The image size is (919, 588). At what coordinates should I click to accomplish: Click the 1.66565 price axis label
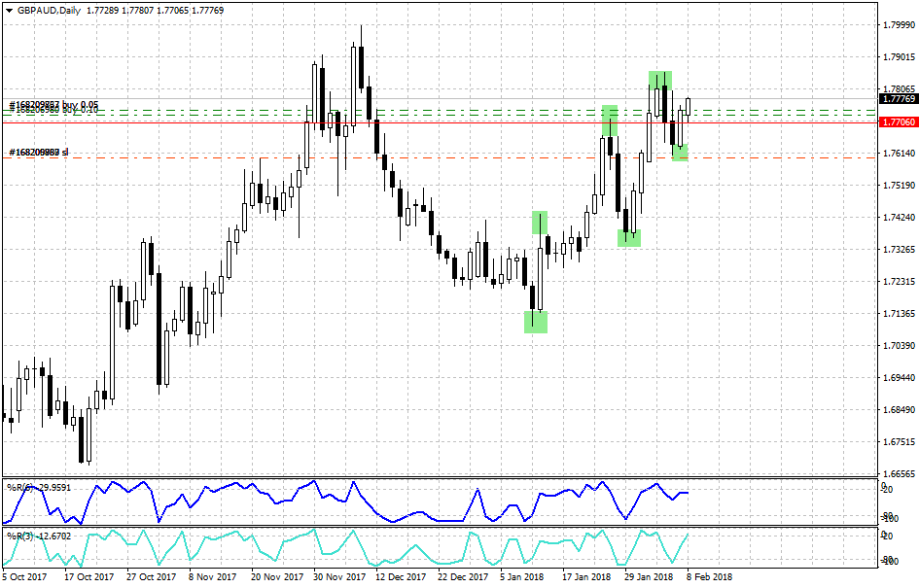pos(899,473)
